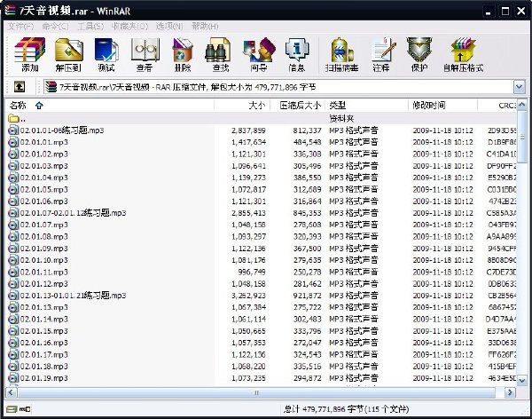Show archive 信息 (Info)
Image resolution: width=532 pixels, height=419 pixels.
(x=297, y=54)
